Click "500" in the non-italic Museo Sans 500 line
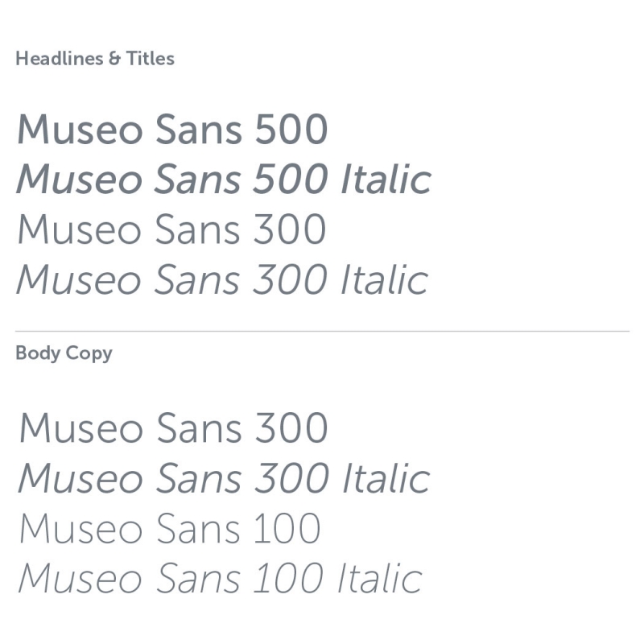The width and height of the screenshot is (644, 644). point(291,130)
